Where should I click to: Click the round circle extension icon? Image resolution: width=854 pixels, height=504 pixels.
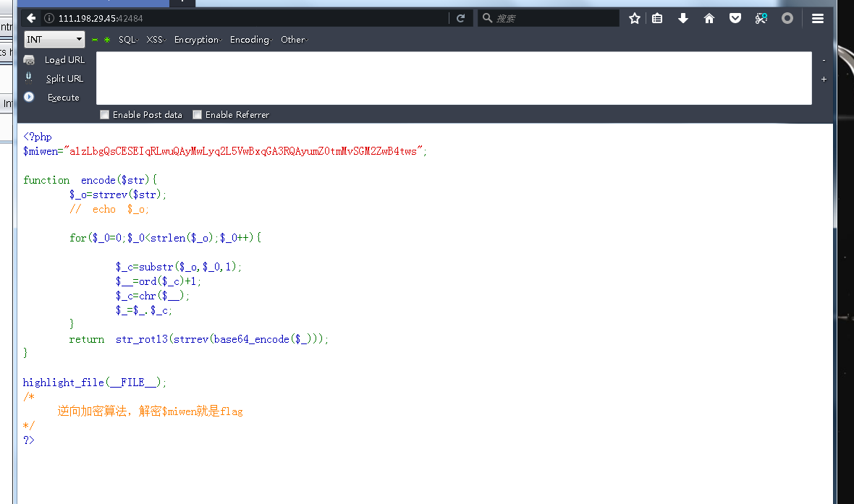pos(787,19)
